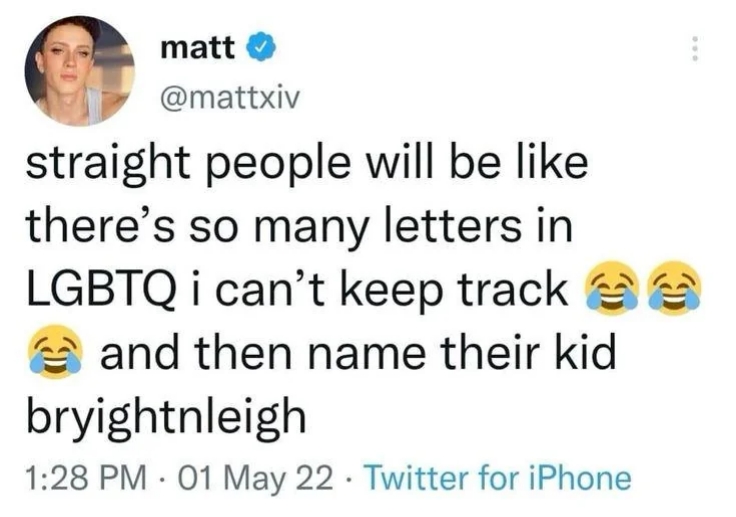736x517 pixels.
Task: Click the word 'Twitter' in the footer
Action: tap(418, 478)
